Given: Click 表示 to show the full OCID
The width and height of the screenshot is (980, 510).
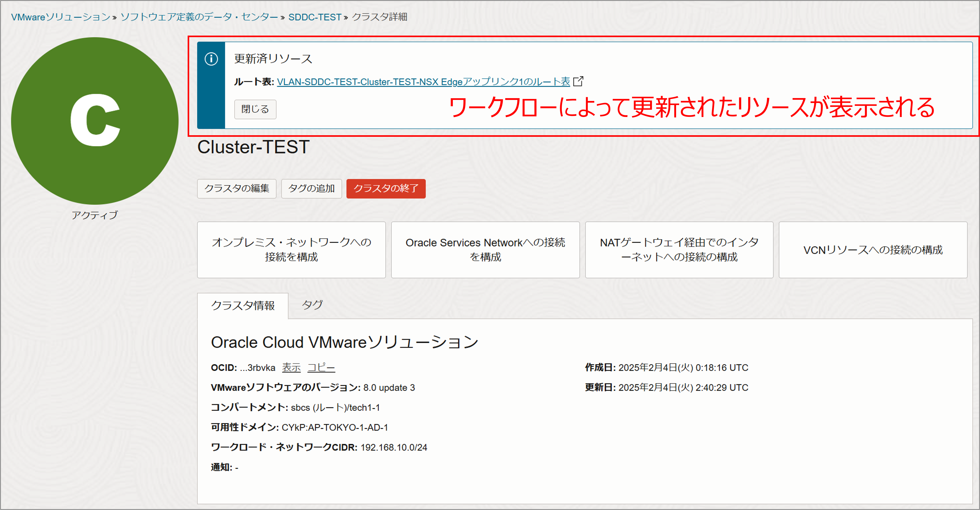Looking at the screenshot, I should 291,368.
